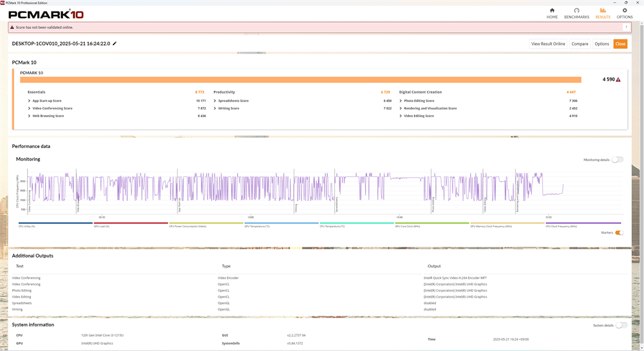Click the red warning triangle beside score 4 590
644x351 pixels.
point(618,80)
